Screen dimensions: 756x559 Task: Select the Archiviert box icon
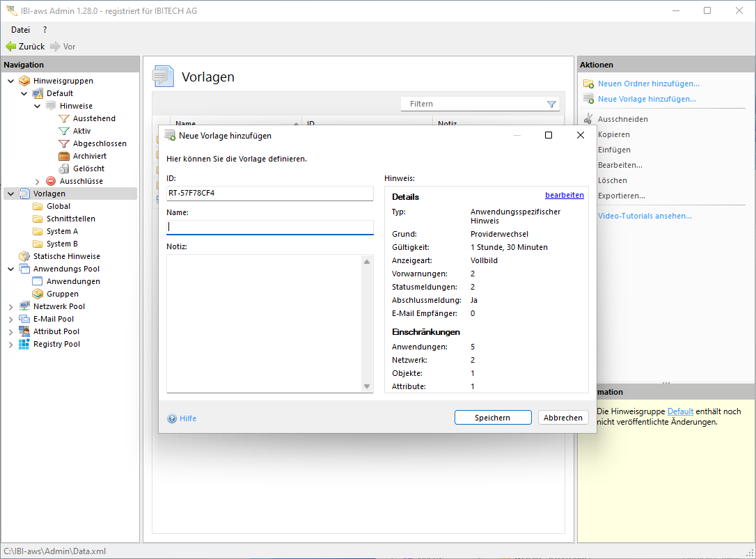(x=64, y=156)
